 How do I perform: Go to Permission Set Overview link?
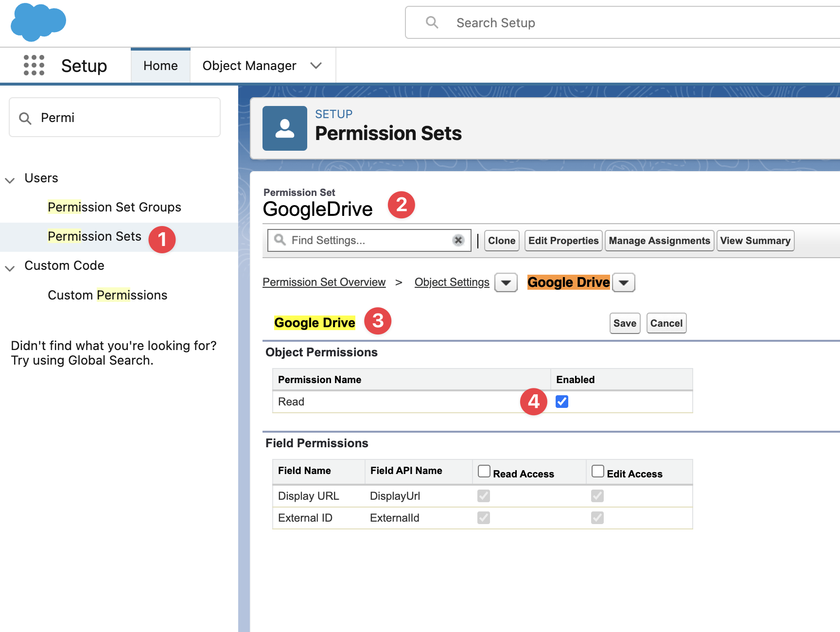324,282
